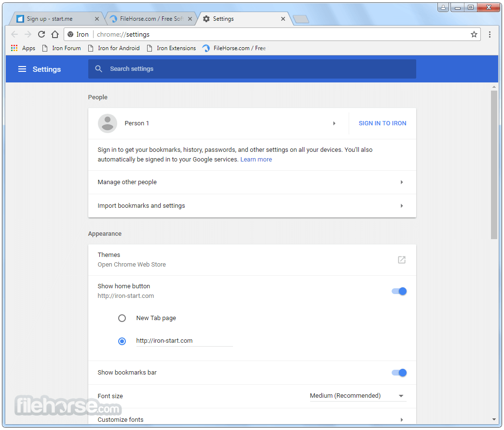Click the scroll up arrow
The image size is (504, 430).
coord(494,87)
